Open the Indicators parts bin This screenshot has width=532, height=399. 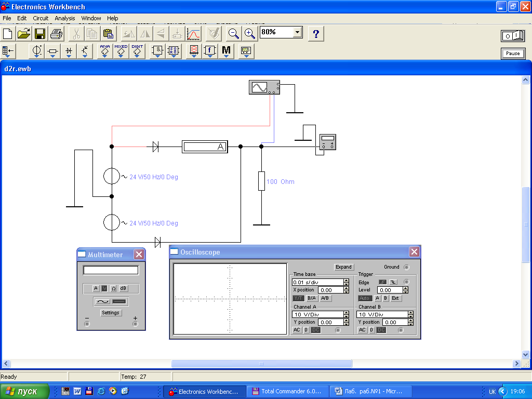coord(194,51)
